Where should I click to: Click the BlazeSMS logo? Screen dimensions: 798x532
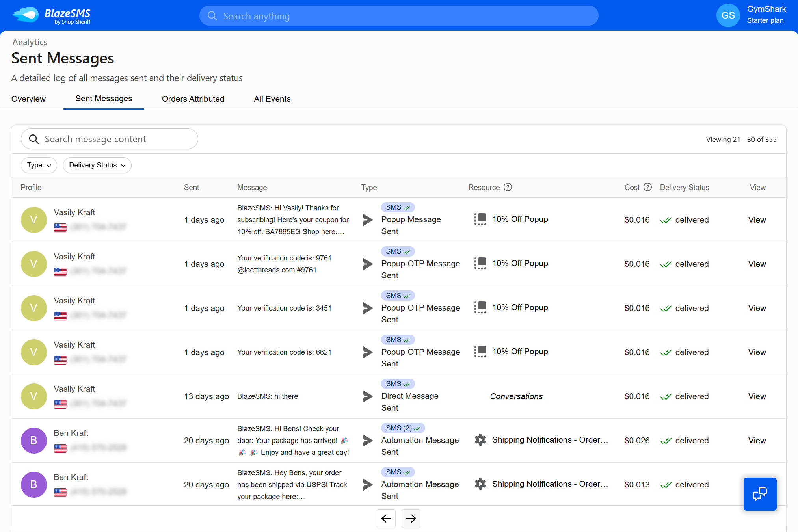click(52, 16)
